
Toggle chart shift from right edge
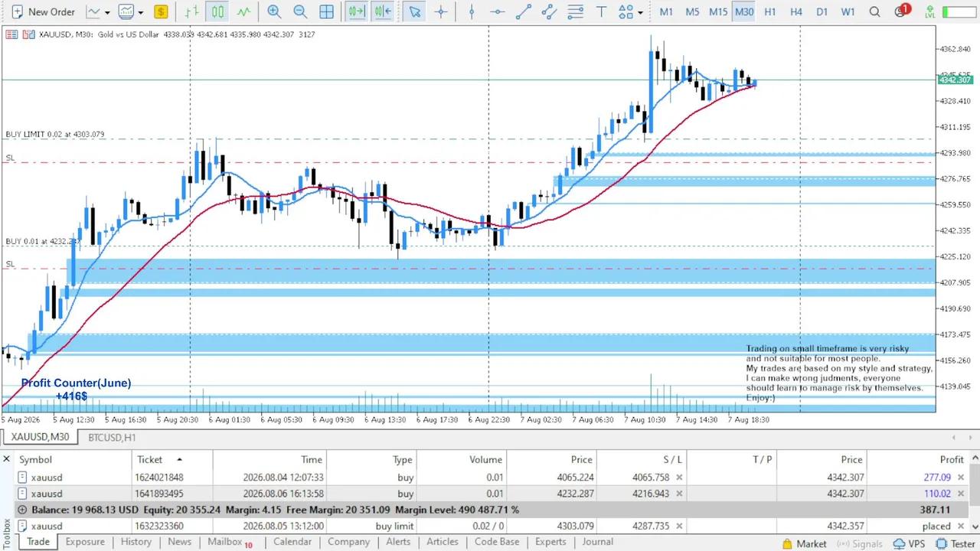point(383,11)
